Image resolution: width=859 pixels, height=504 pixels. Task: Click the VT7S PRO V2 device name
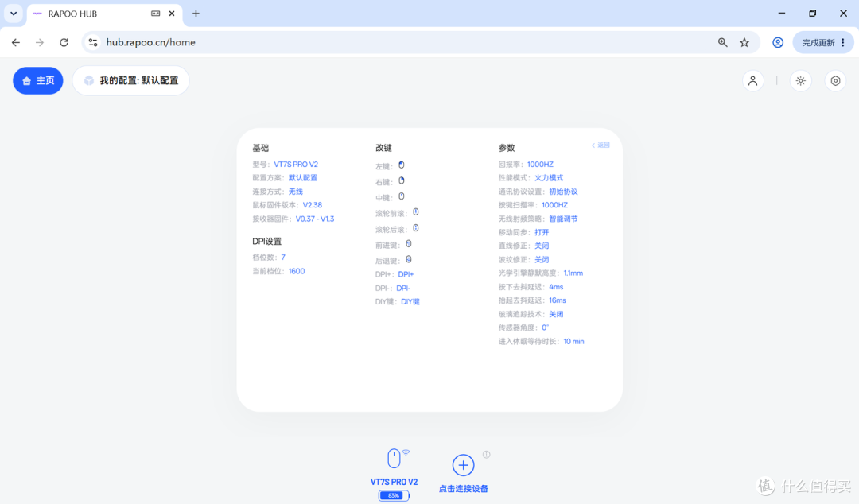point(394,482)
